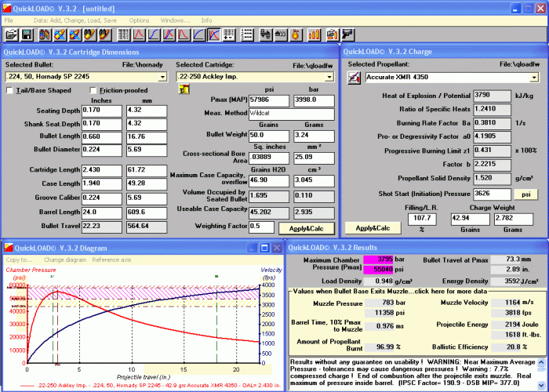The image size is (549, 392).
Task: Toggle the Tail/Base Shaped checkbox
Action: 9,90
